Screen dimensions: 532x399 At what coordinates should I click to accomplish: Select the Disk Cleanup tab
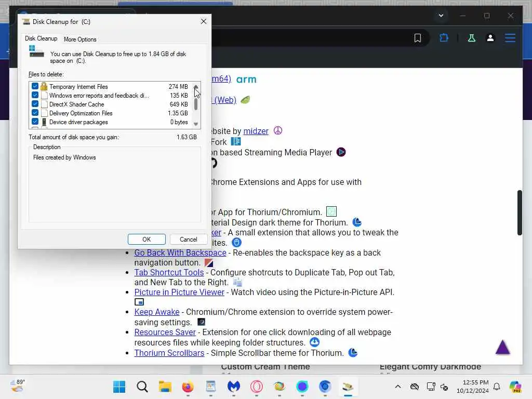[41, 38]
